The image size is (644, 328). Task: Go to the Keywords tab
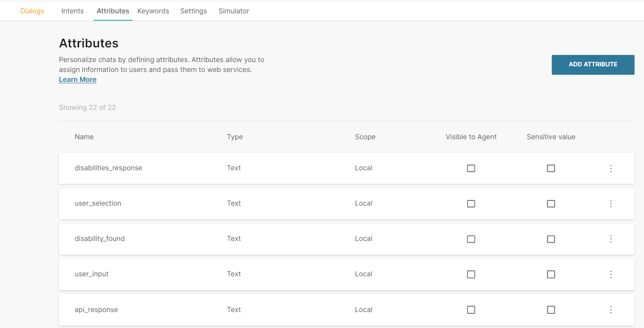point(153,11)
